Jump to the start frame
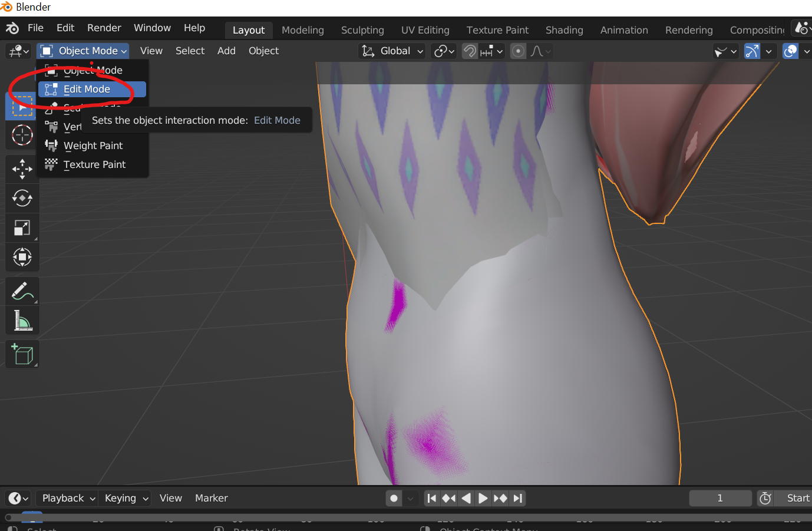Viewport: 812px width, 531px height. tap(432, 499)
